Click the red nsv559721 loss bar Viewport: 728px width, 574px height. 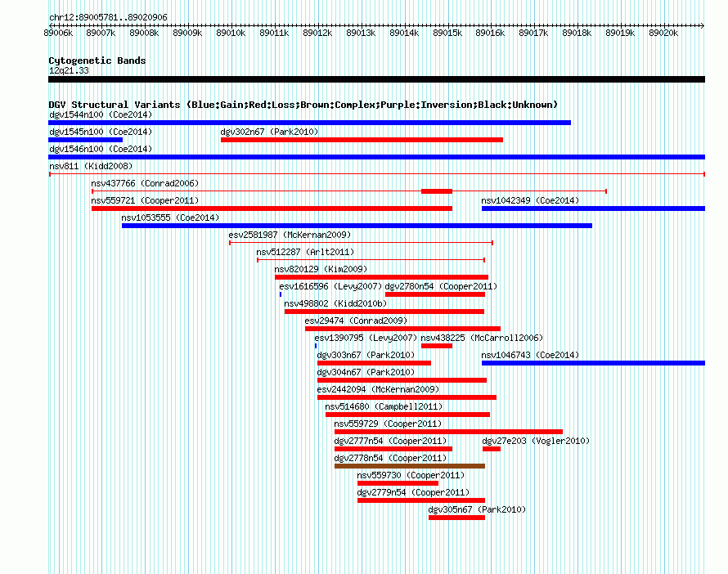[x=272, y=209]
